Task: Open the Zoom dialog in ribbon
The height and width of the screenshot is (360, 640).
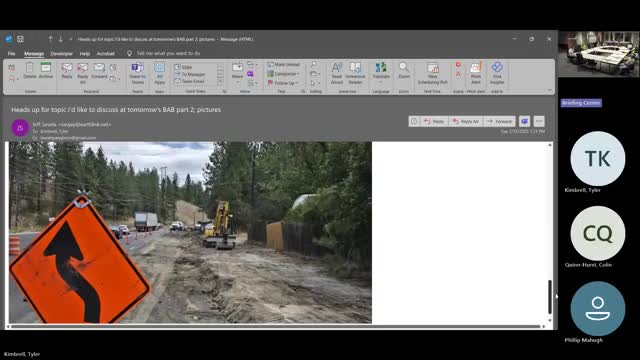Action: click(404, 71)
